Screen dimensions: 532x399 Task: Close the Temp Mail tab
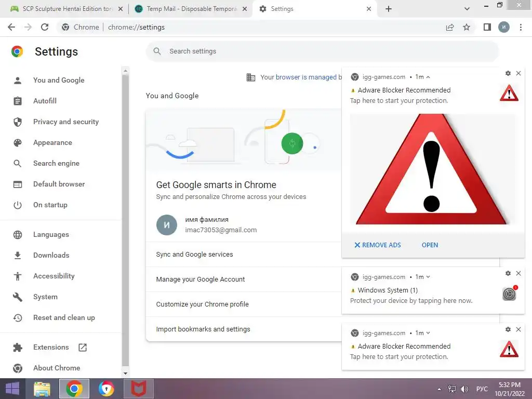coord(245,9)
